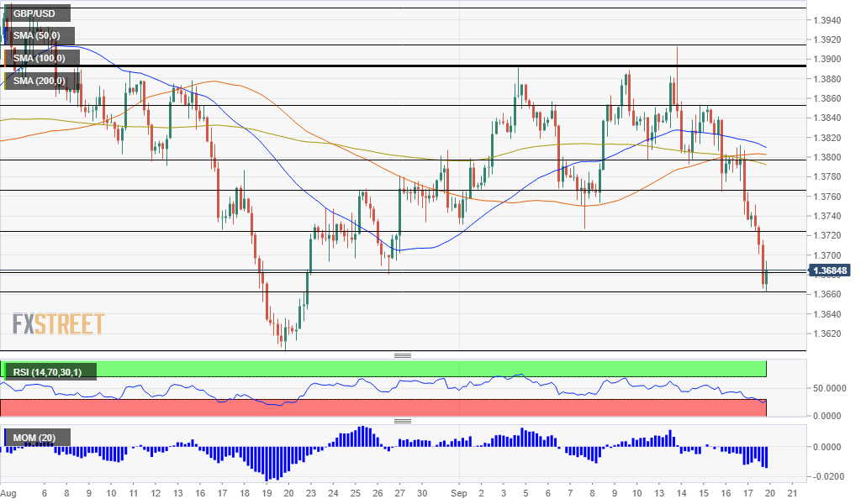Click the current price tag 1.36848
Image resolution: width=866 pixels, height=504 pixels.
pyautogui.click(x=829, y=270)
